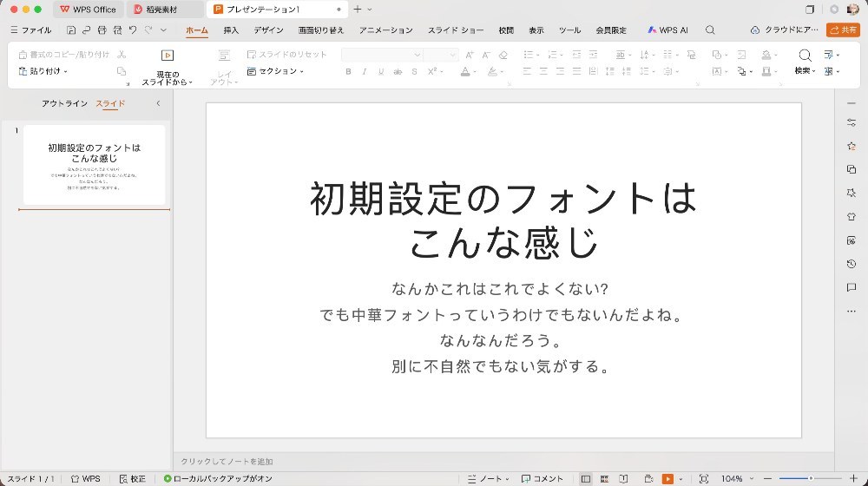This screenshot has width=868, height=486.
Task: Open right sidebar history clock icon
Action: 852,264
